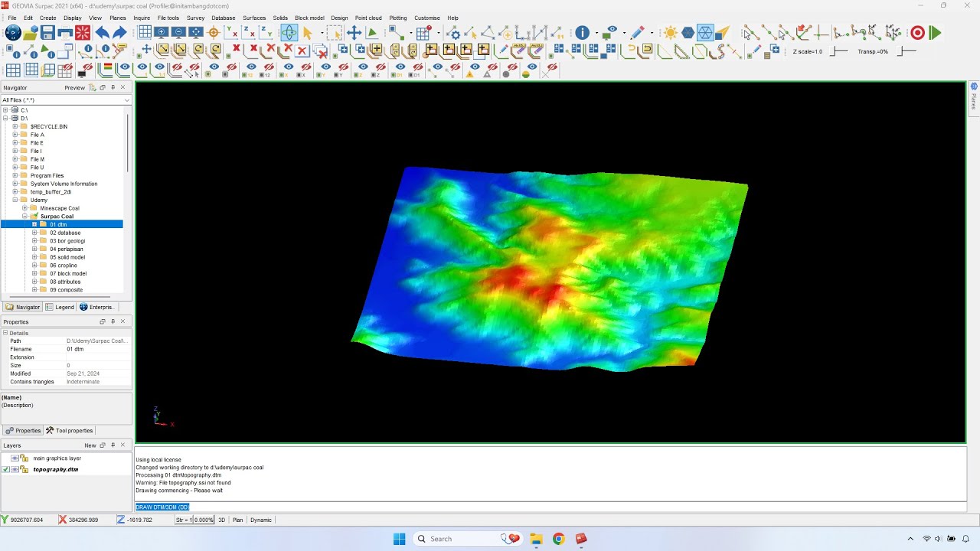Click New in the Layers panel
This screenshot has height=551, width=980.
[x=90, y=445]
